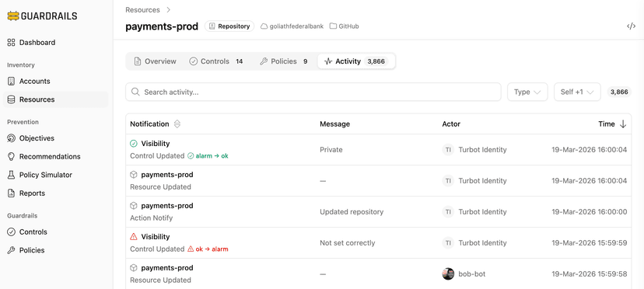Open payments-prod Resource Updated at 16:00:04

[x=378, y=180]
